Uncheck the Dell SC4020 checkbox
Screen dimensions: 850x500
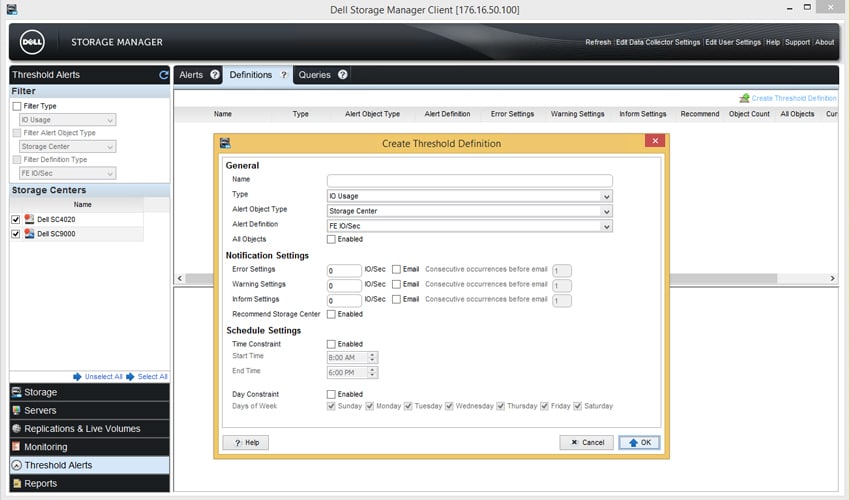16,219
